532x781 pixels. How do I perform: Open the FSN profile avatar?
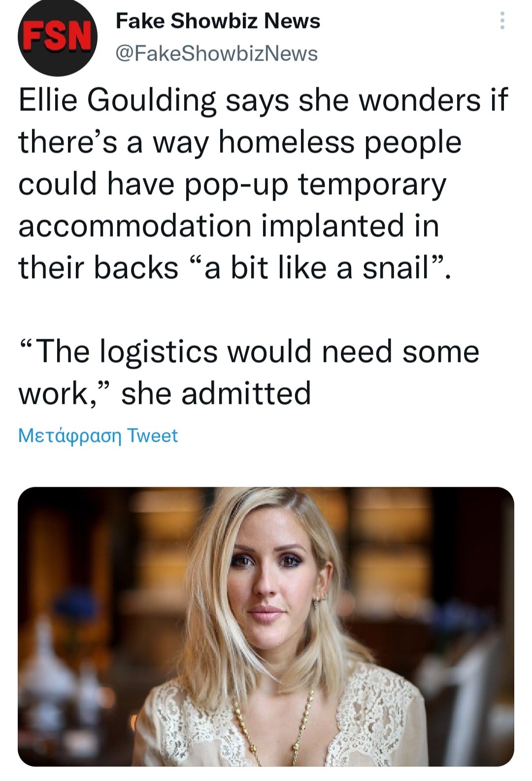pyautogui.click(x=58, y=38)
